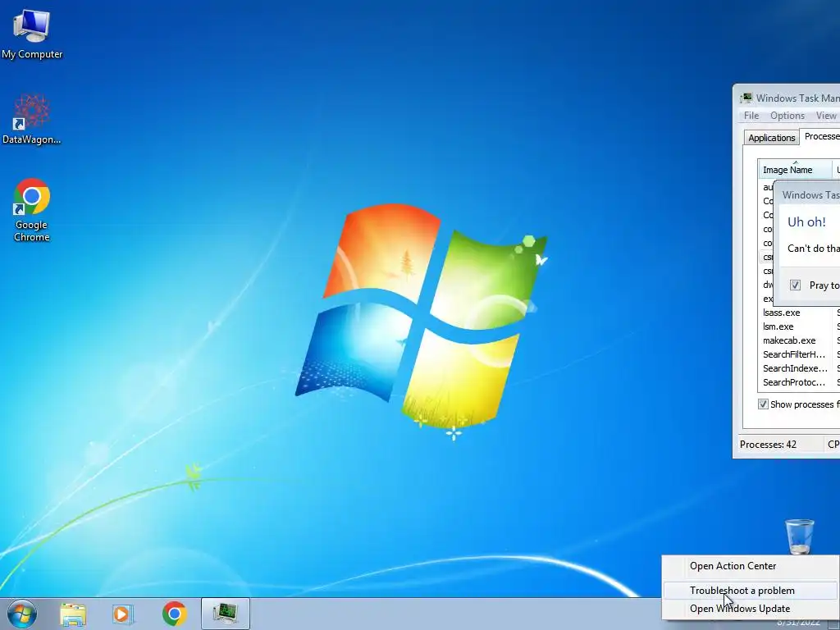The width and height of the screenshot is (840, 630).
Task: Choose Open Windows Update menu entry
Action: tap(750, 609)
